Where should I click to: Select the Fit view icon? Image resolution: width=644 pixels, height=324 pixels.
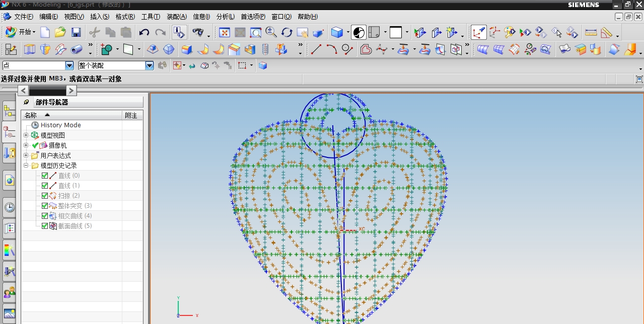225,33
